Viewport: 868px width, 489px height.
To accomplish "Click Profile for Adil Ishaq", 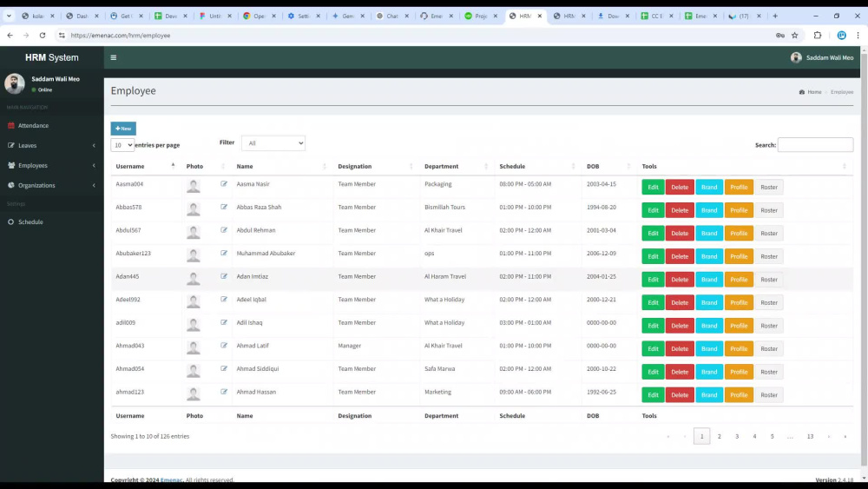I will coord(739,326).
